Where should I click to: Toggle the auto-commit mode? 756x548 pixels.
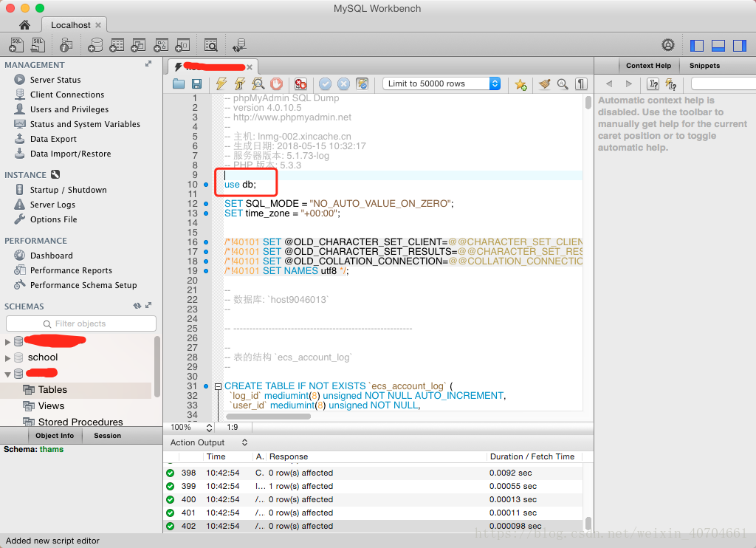(x=362, y=84)
